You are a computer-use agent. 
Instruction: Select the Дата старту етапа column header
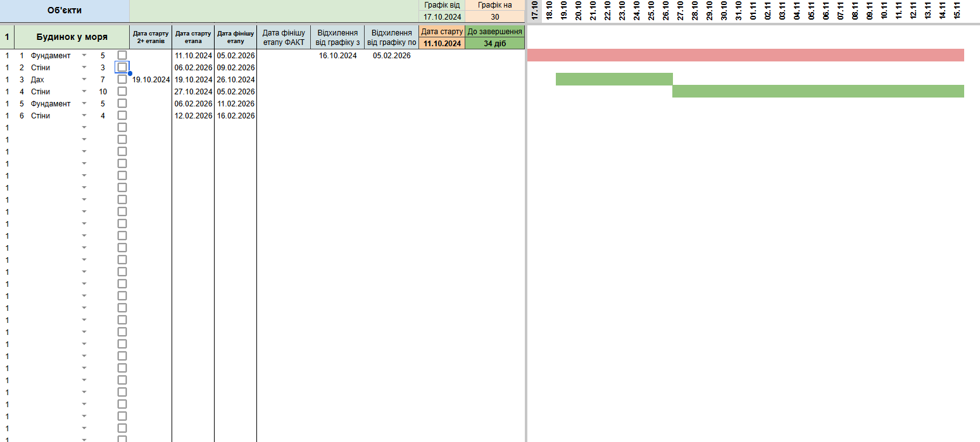[193, 37]
